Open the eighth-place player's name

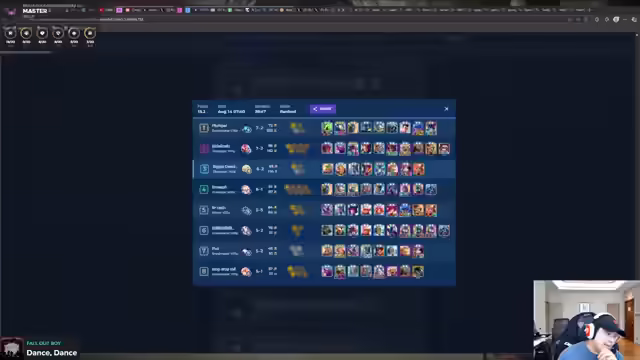pos(224,269)
